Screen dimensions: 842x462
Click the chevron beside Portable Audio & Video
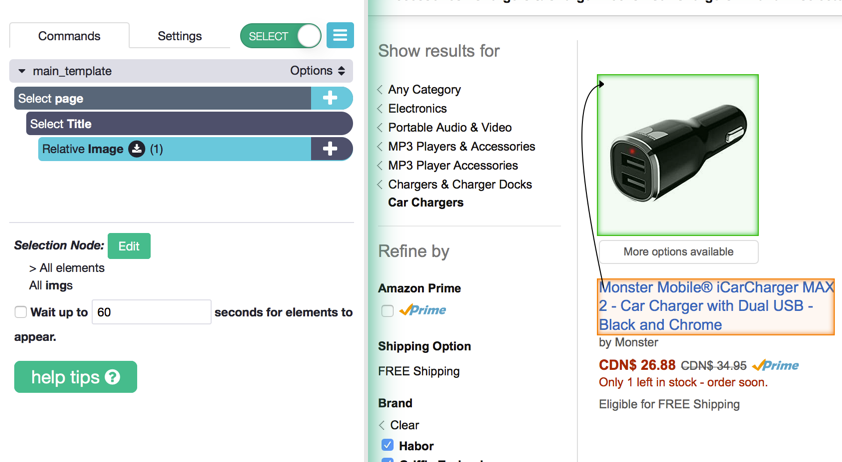pyautogui.click(x=380, y=127)
